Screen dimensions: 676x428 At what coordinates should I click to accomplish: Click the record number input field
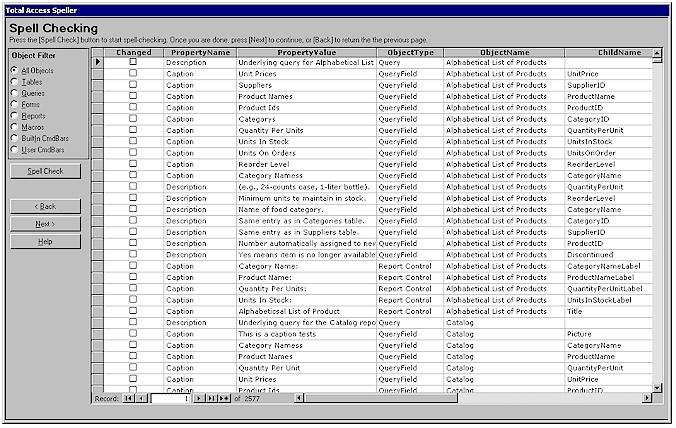coord(170,398)
